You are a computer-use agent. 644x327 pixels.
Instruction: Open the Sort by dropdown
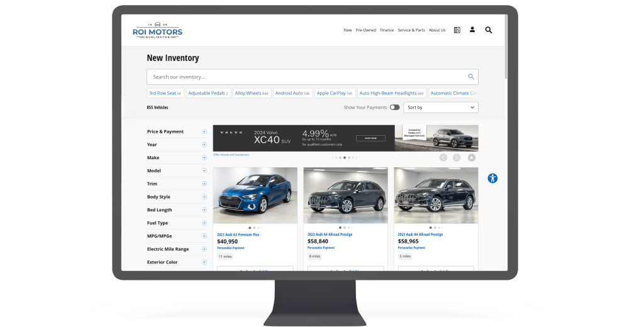tap(441, 108)
